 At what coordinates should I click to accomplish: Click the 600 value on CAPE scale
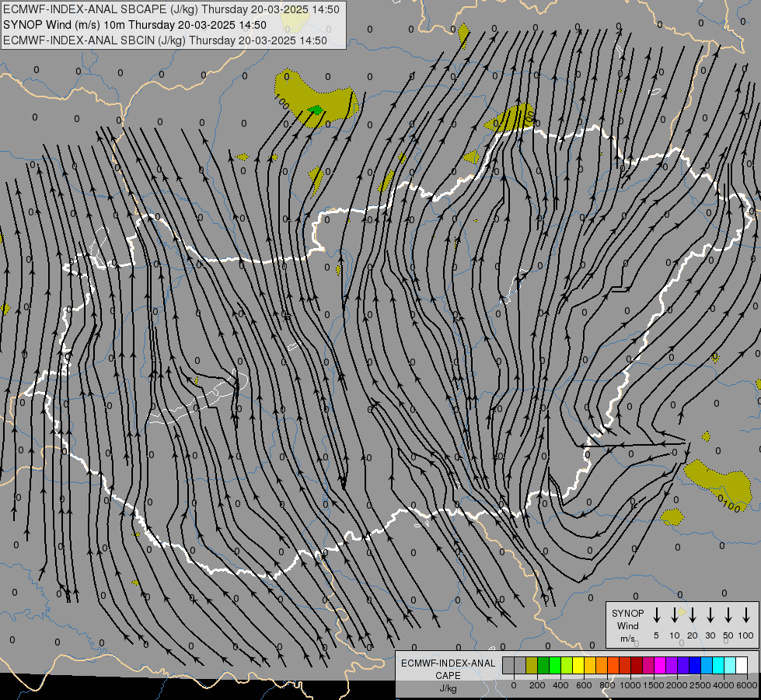(584, 685)
